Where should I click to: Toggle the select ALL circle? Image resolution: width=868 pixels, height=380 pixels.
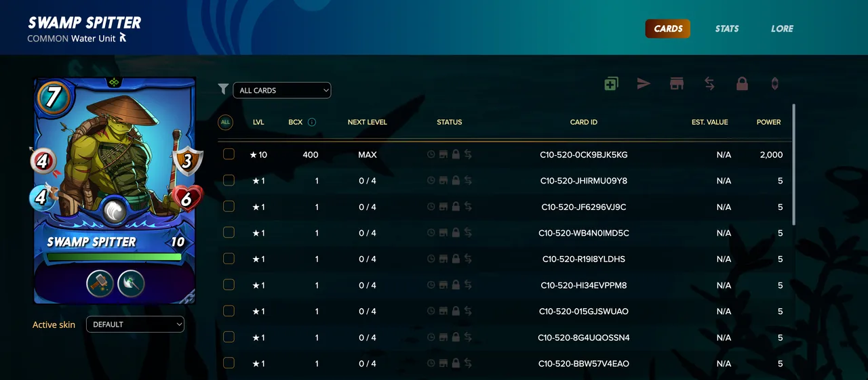[x=225, y=123]
